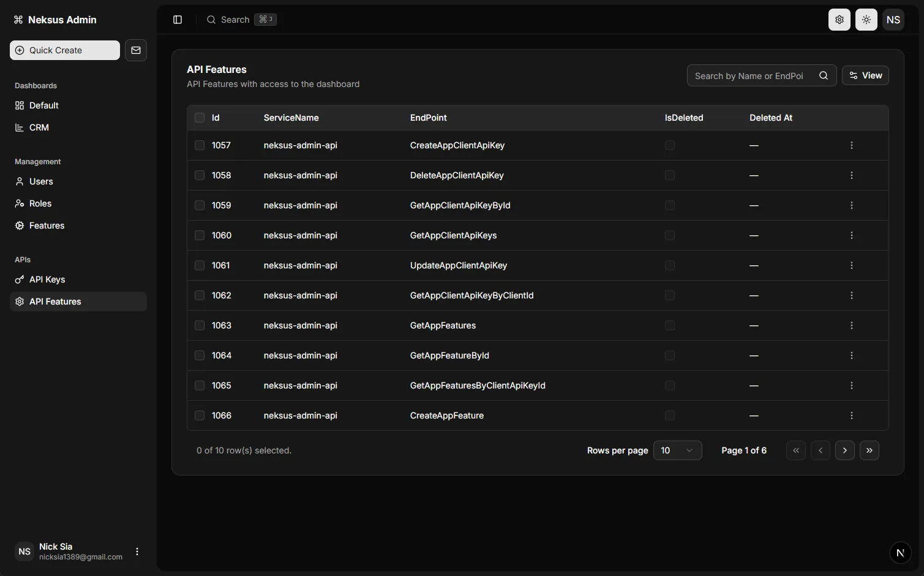Click the Quick Create button
Screen dimensions: 924x576
[x=65, y=50]
